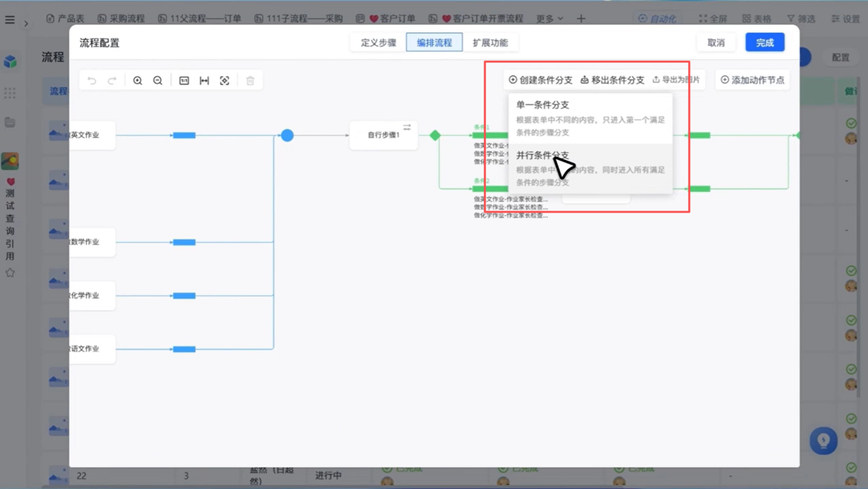Viewport: 868px width, 489px height.
Task: Switch to 扩展功能 tab
Action: click(x=490, y=42)
